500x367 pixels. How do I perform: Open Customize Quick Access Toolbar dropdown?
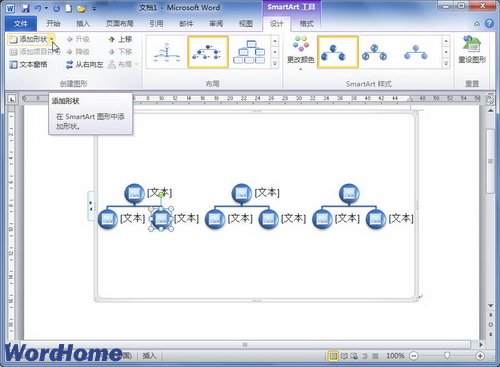click(x=94, y=9)
